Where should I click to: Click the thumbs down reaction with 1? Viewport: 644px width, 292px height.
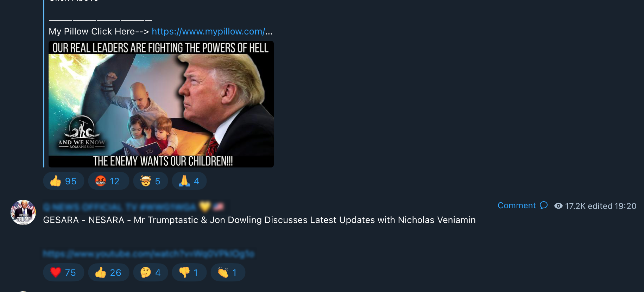189,273
